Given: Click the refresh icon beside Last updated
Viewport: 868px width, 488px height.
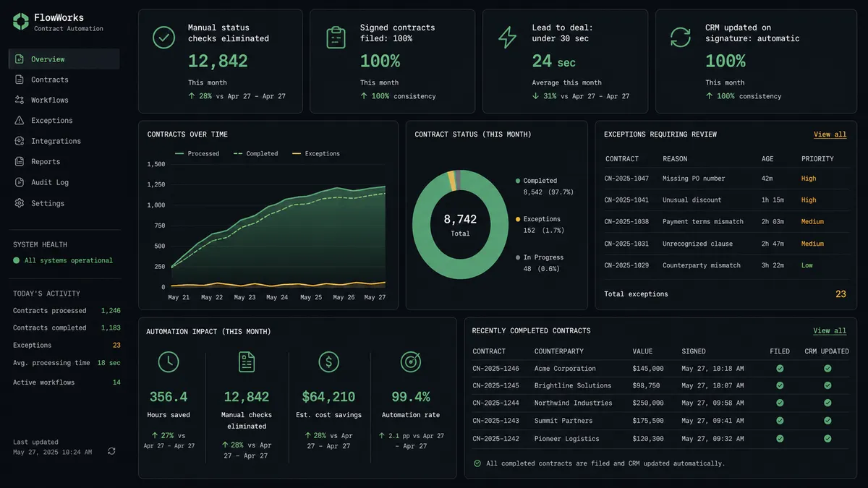Looking at the screenshot, I should pos(111,451).
